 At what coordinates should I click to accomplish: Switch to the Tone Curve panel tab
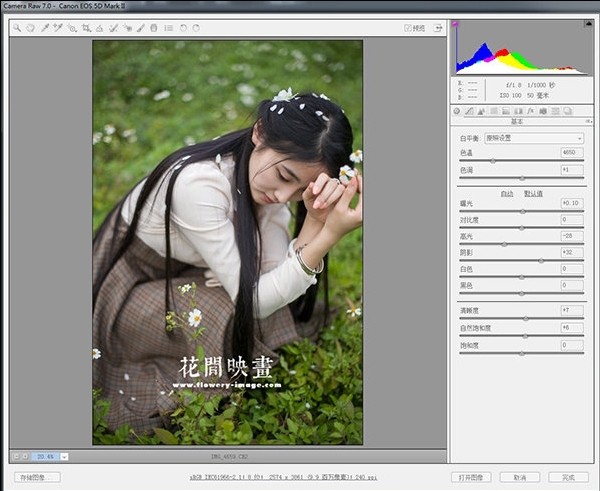(470, 111)
